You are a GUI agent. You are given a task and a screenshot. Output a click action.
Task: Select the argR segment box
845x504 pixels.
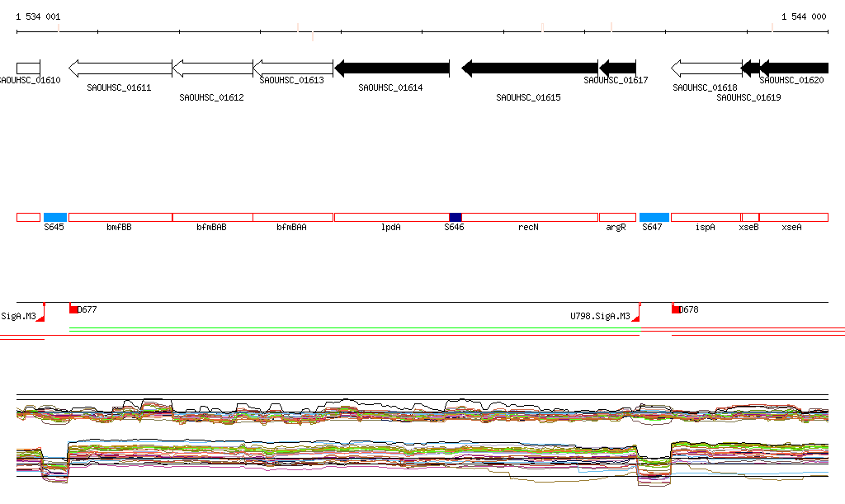617,218
